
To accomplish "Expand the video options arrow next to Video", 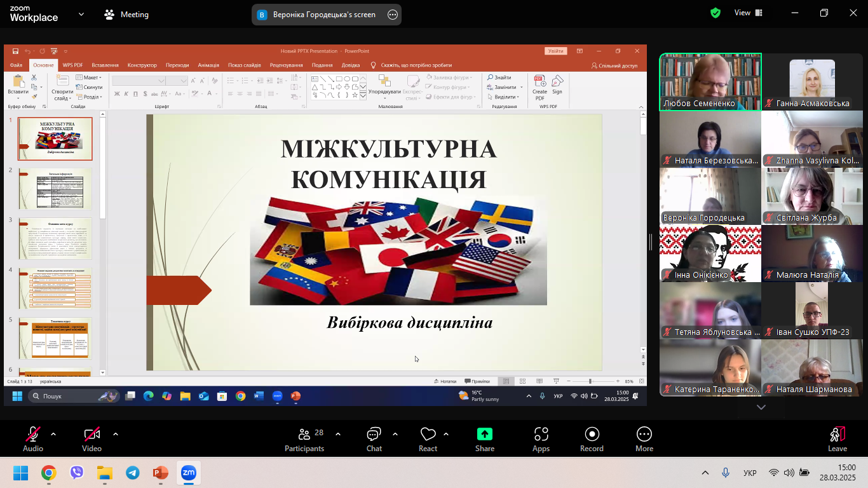I will (116, 434).
